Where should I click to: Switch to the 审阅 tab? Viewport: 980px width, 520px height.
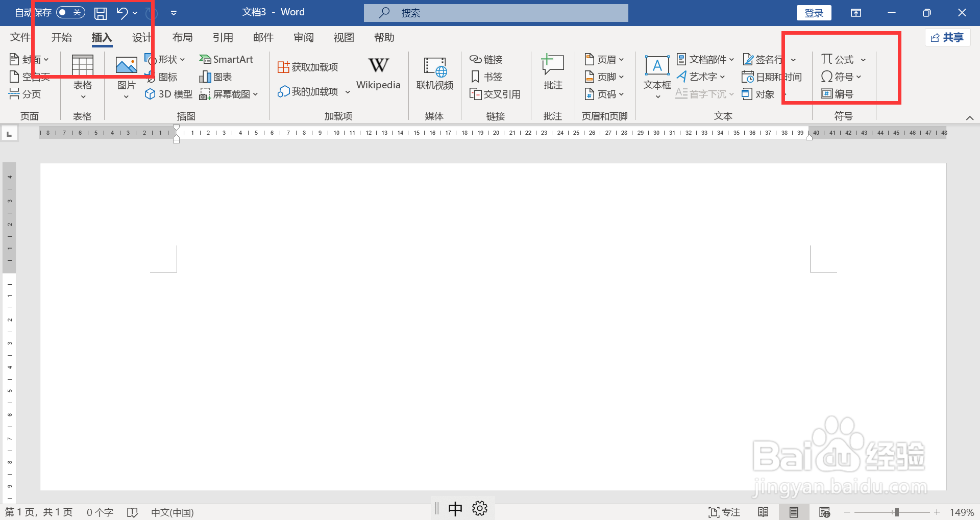(304, 37)
